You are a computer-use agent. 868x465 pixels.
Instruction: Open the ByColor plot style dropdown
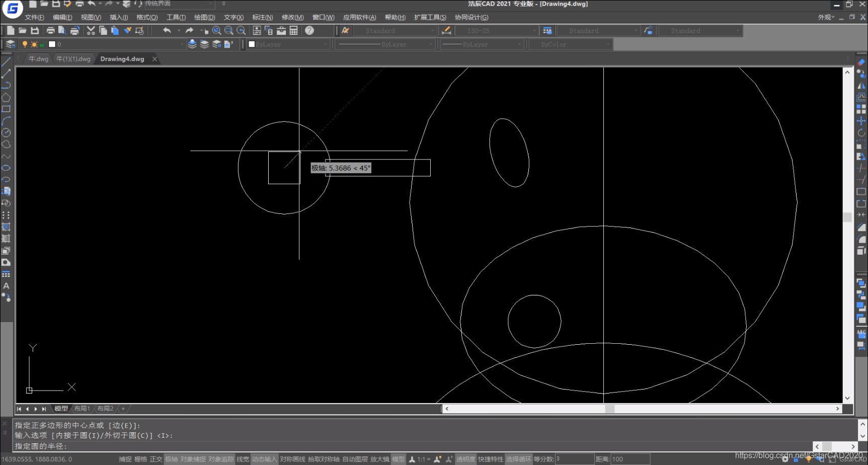570,44
